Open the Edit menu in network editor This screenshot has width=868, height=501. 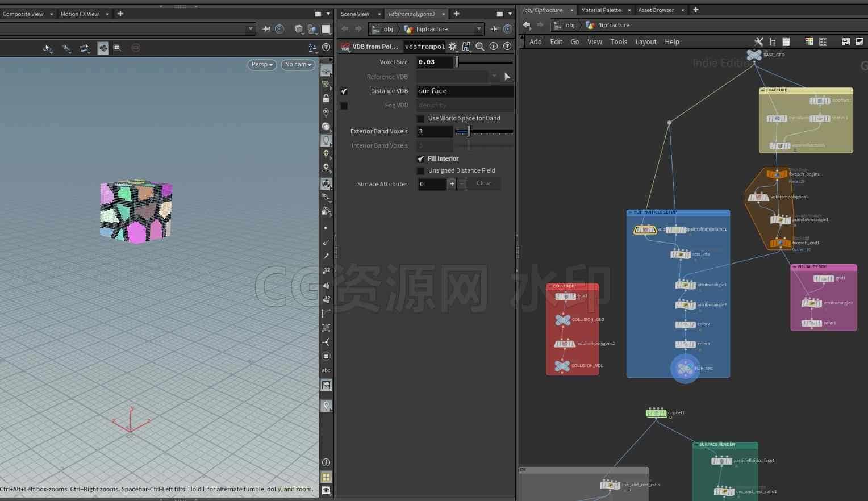(x=556, y=42)
